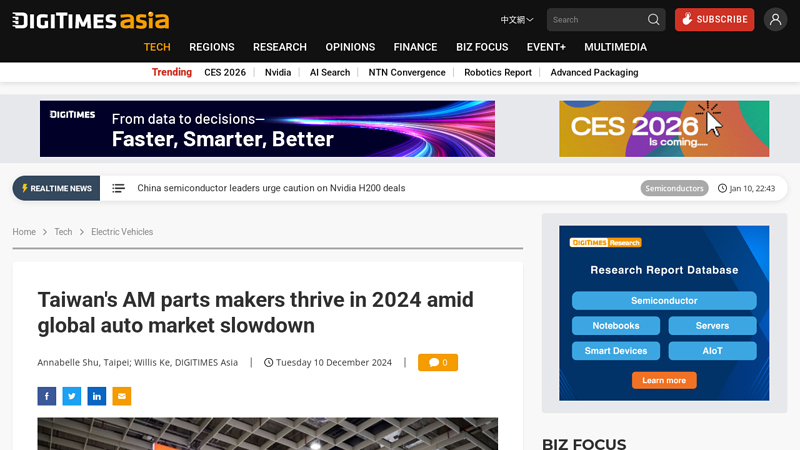Go to Electric Vehicles breadcrumb
The width and height of the screenshot is (800, 450).
[x=122, y=232]
